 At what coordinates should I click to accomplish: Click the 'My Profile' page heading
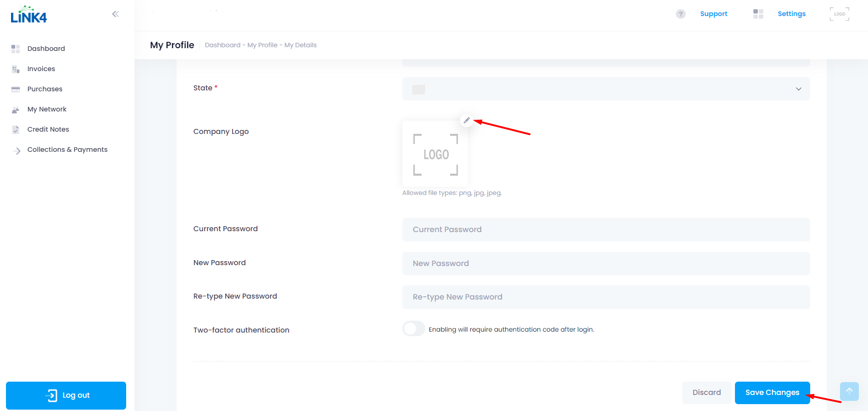click(172, 45)
